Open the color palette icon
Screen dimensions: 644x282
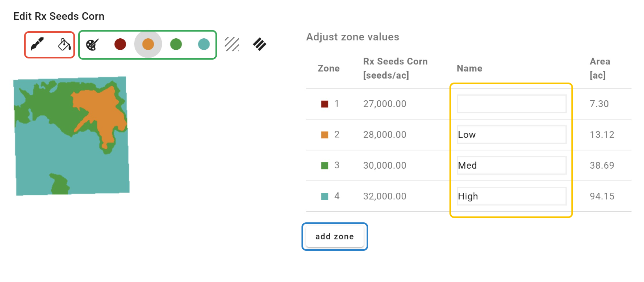coord(92,44)
